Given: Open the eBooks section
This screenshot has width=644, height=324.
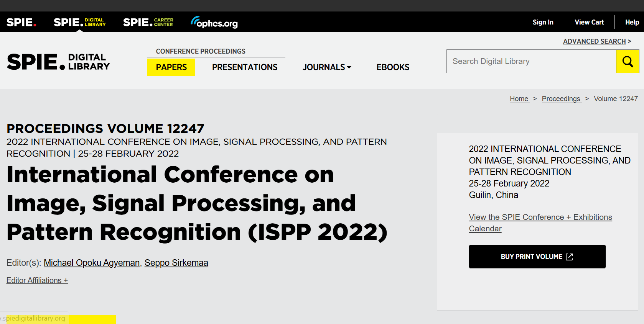Looking at the screenshot, I should pyautogui.click(x=393, y=67).
